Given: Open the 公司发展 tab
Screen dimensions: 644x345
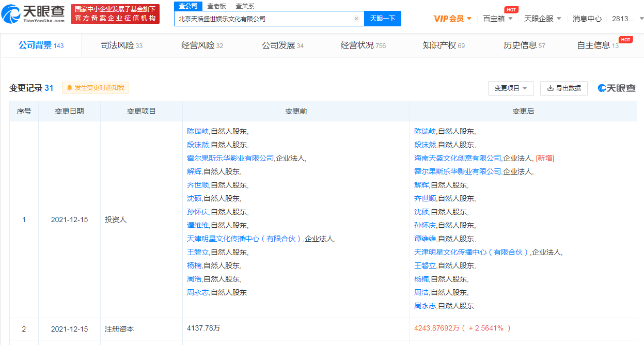Looking at the screenshot, I should click(x=283, y=45).
